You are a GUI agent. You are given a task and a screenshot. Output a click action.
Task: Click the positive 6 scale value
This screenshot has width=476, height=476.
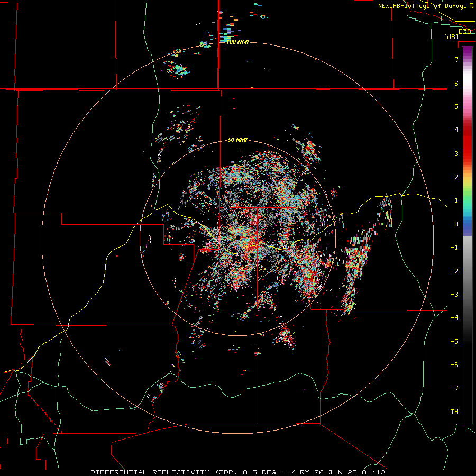456,83
